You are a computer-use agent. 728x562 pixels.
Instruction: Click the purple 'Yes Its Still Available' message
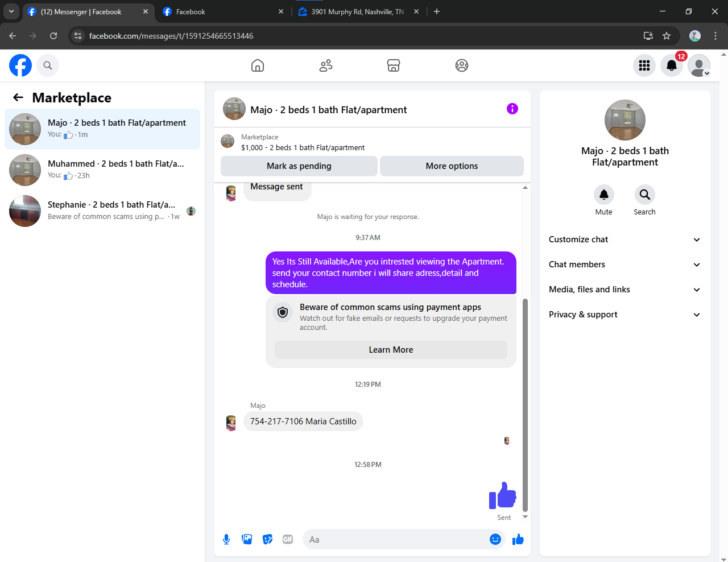click(391, 273)
